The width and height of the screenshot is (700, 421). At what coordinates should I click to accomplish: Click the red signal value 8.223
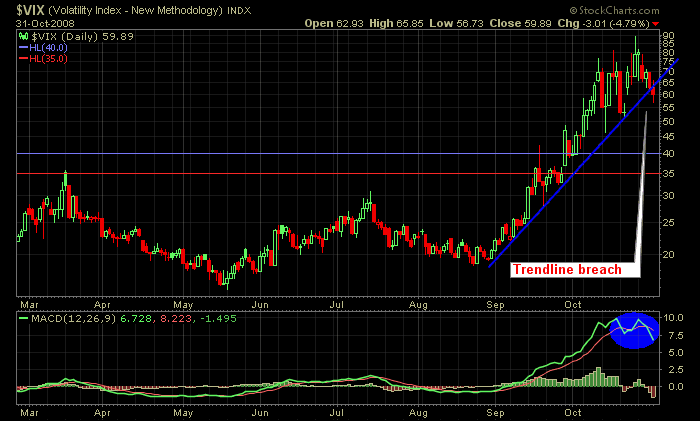coord(176,319)
